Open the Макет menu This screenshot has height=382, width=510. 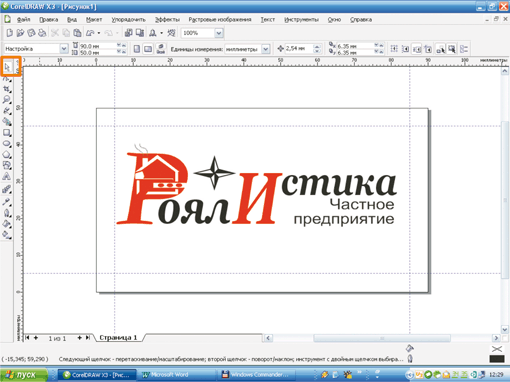tap(94, 20)
